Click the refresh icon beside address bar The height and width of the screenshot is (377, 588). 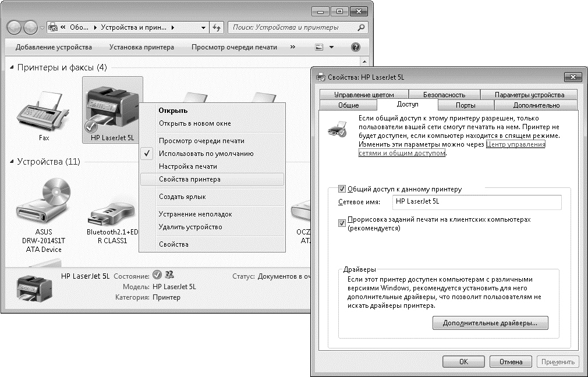click(x=217, y=27)
